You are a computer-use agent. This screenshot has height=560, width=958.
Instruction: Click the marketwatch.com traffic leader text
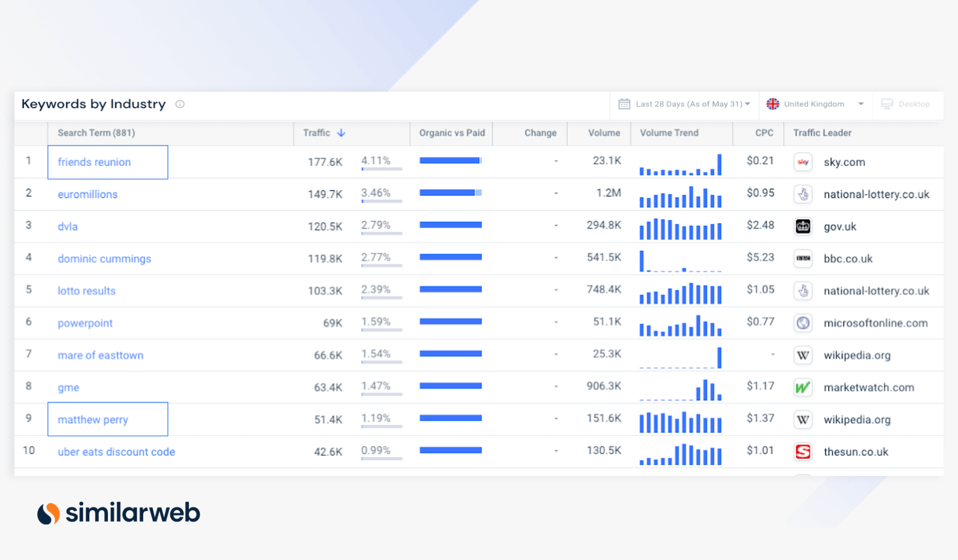(869, 387)
